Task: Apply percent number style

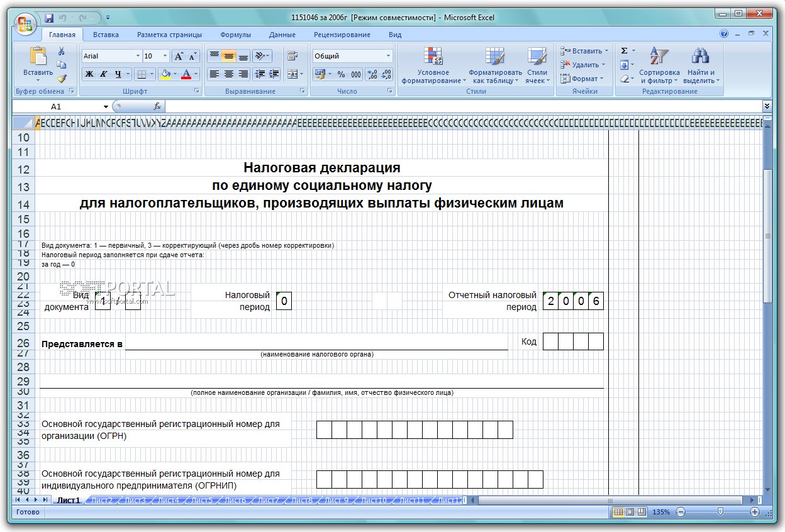Action: [x=341, y=74]
